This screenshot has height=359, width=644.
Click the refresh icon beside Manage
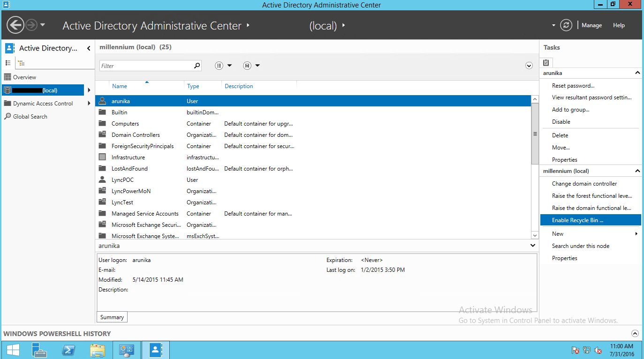[566, 25]
